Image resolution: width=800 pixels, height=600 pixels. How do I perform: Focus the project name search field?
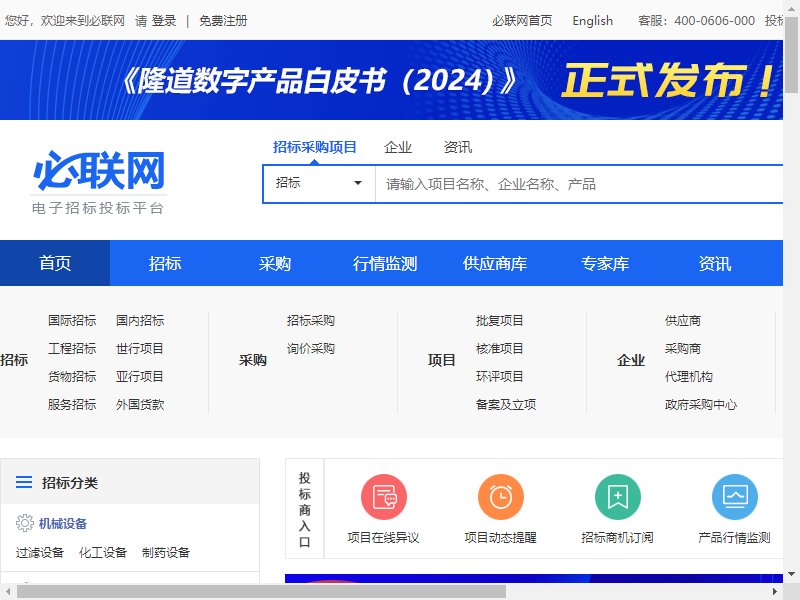point(579,184)
